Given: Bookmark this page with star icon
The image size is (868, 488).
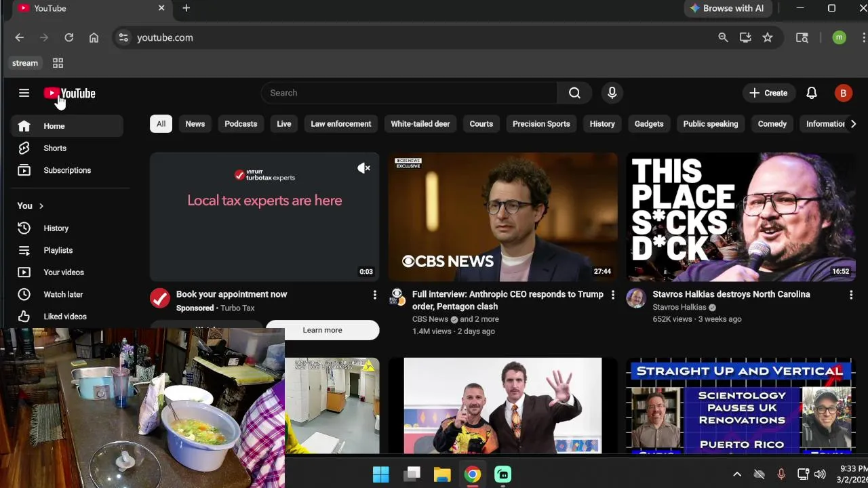Looking at the screenshot, I should pos(768,38).
